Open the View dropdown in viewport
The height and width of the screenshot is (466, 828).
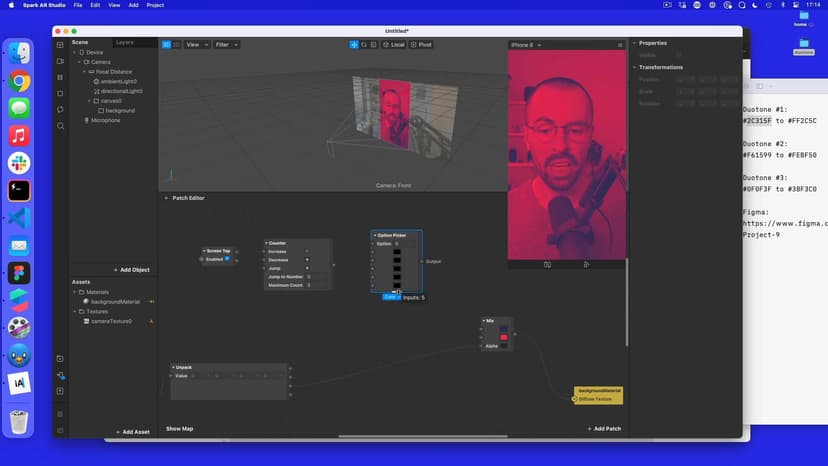click(x=197, y=45)
